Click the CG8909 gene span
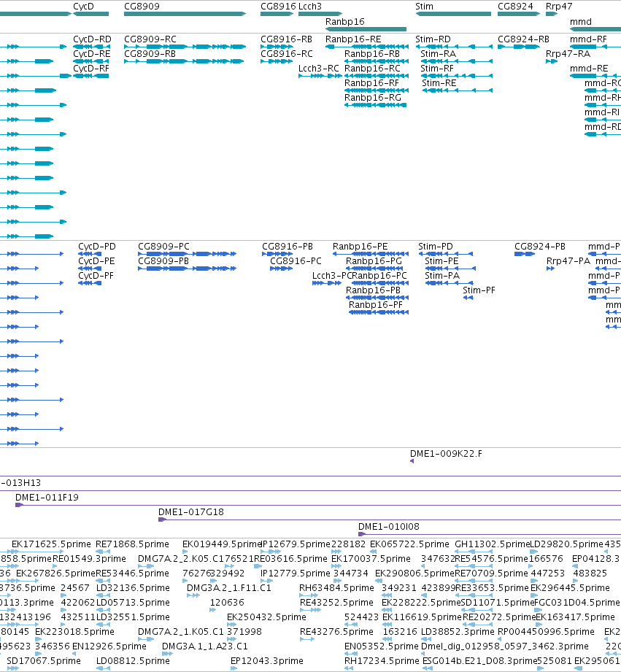Viewport: 621px width, 672px height. pyautogui.click(x=185, y=14)
